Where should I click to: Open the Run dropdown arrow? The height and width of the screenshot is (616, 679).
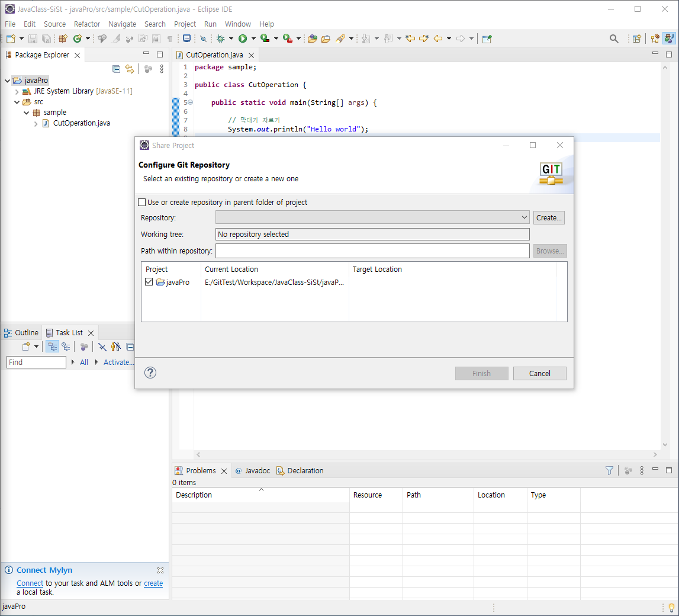[x=253, y=38]
